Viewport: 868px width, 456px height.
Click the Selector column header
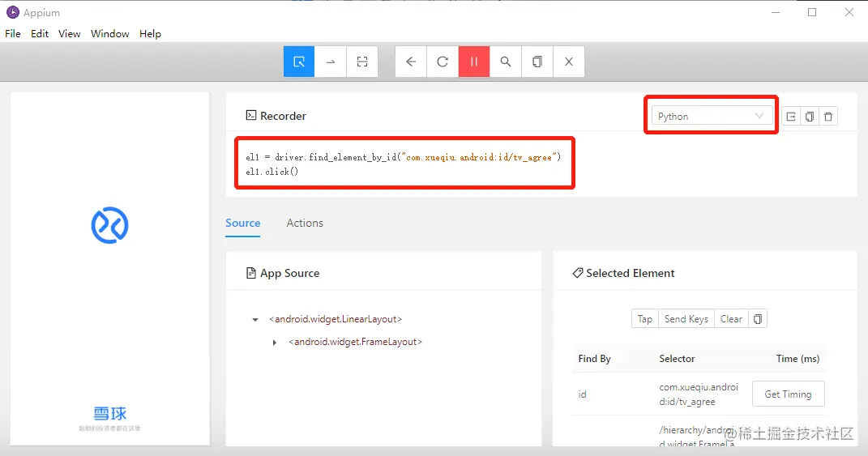[x=677, y=359]
